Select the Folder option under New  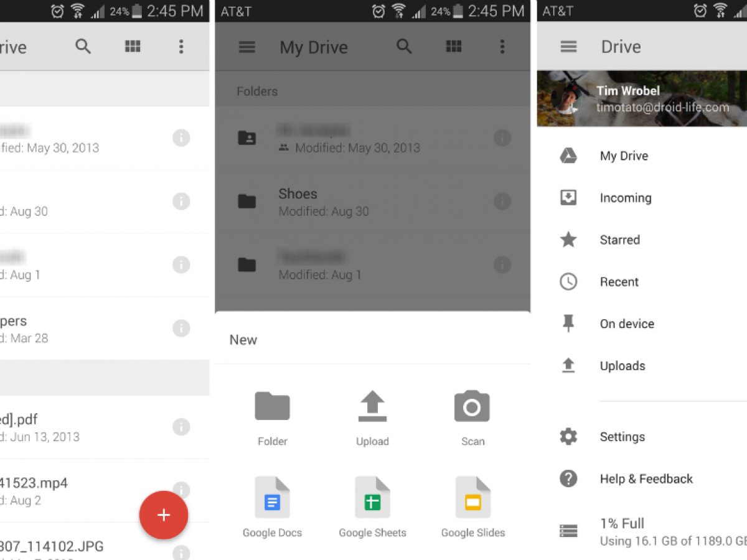click(272, 417)
